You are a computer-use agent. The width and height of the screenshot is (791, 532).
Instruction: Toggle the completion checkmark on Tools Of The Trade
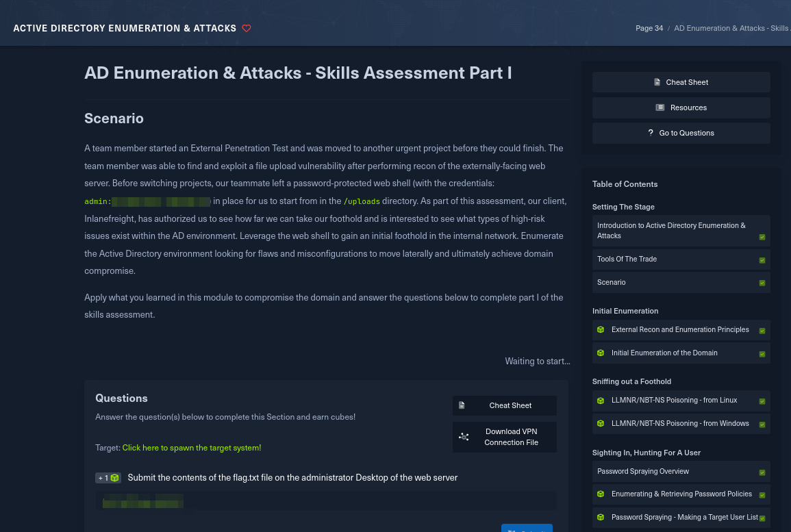point(762,260)
